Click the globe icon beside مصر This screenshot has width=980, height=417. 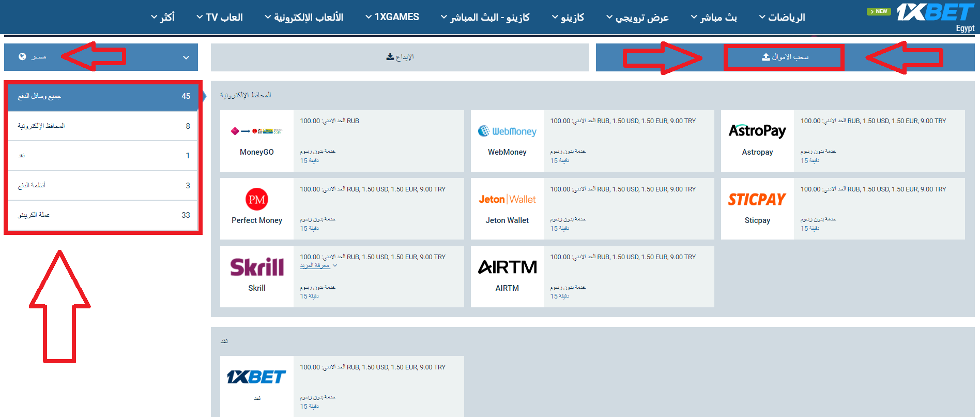tap(22, 56)
